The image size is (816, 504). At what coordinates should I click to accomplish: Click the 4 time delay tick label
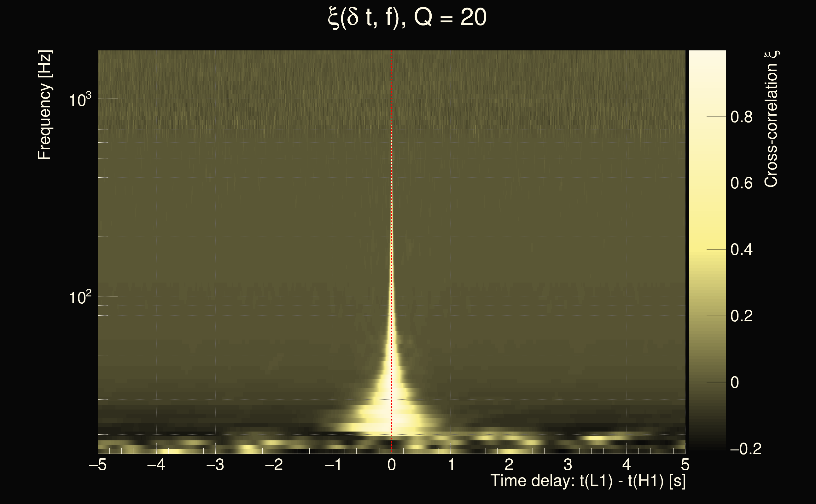pyautogui.click(x=626, y=465)
